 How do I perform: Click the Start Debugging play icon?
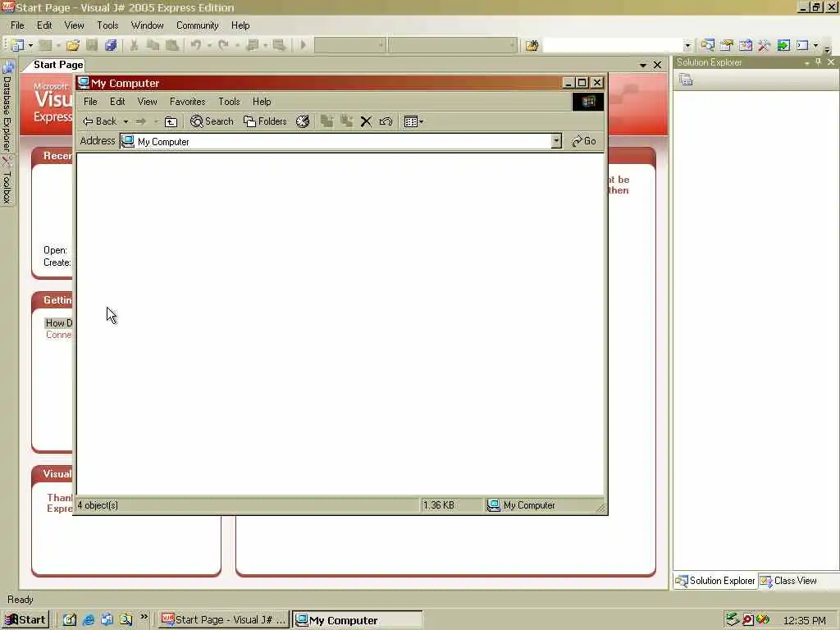point(304,46)
